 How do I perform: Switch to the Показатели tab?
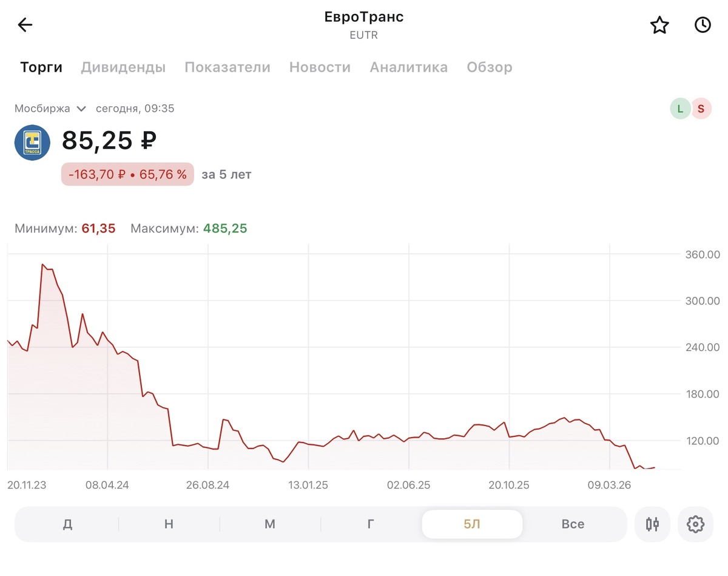(227, 67)
